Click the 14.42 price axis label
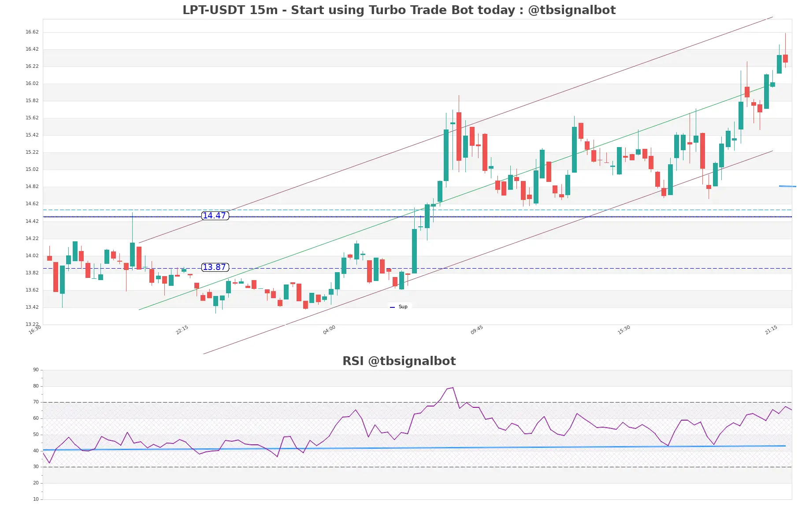Image resolution: width=798 pixels, height=532 pixels. [32, 222]
